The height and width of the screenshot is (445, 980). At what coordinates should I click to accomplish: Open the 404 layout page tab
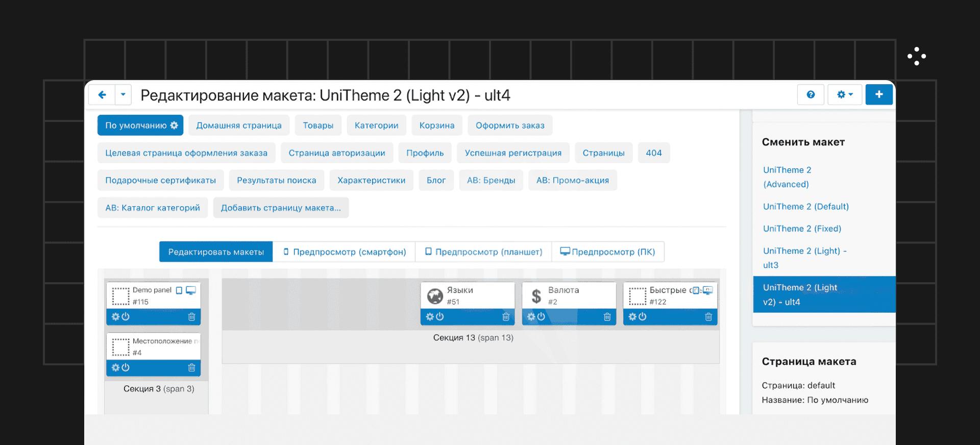click(x=654, y=153)
